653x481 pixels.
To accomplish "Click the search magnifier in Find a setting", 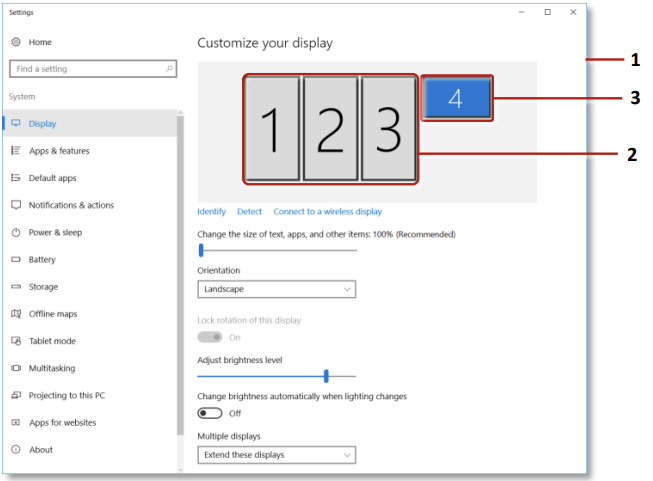I will tap(169, 69).
